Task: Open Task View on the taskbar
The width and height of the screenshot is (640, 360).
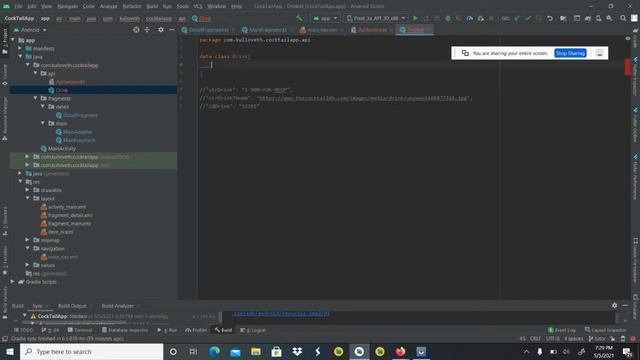Action: click(193, 351)
